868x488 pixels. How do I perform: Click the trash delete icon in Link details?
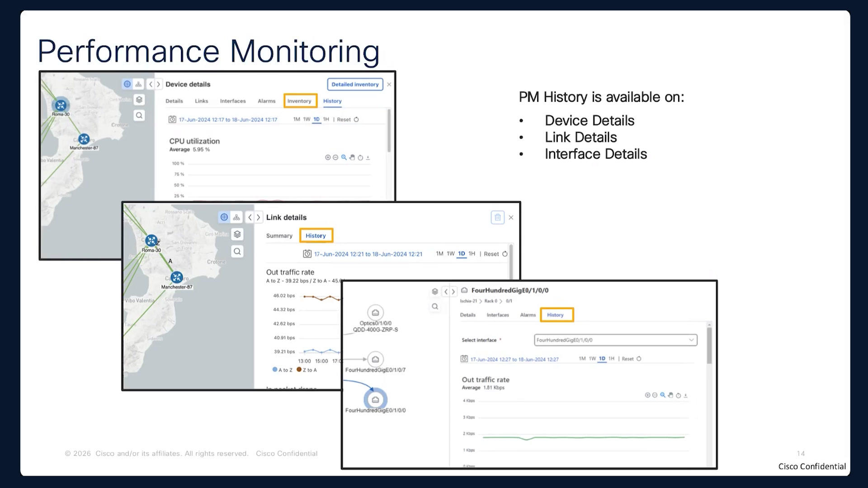pos(498,217)
